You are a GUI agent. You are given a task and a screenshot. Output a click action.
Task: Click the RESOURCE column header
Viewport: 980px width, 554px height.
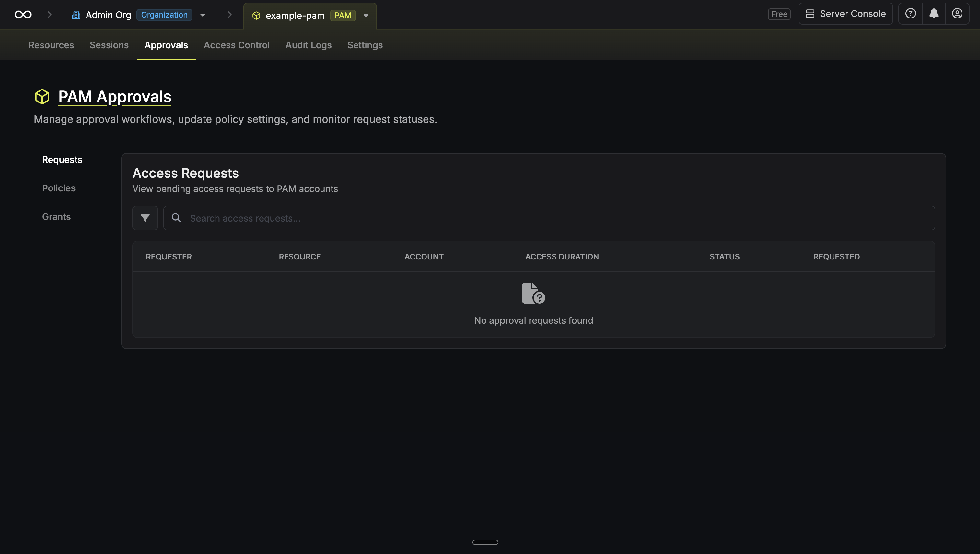click(x=300, y=257)
